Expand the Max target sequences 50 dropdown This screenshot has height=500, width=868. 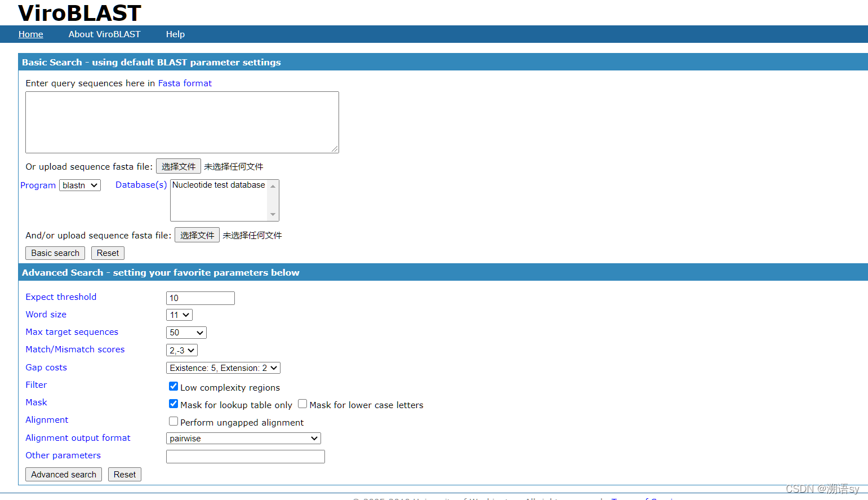tap(186, 333)
